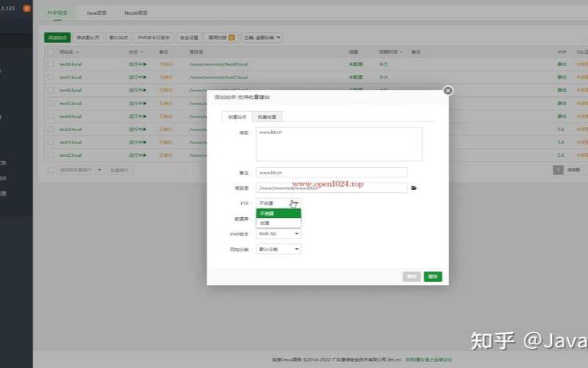Switch to the Java项目 tab

[96, 13]
